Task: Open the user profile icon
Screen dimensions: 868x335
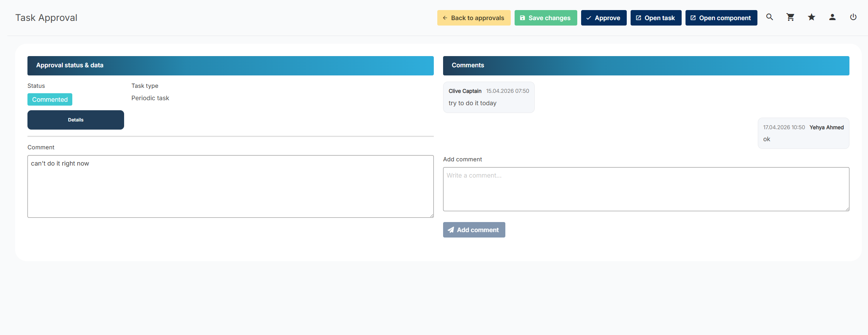Action: [x=832, y=17]
